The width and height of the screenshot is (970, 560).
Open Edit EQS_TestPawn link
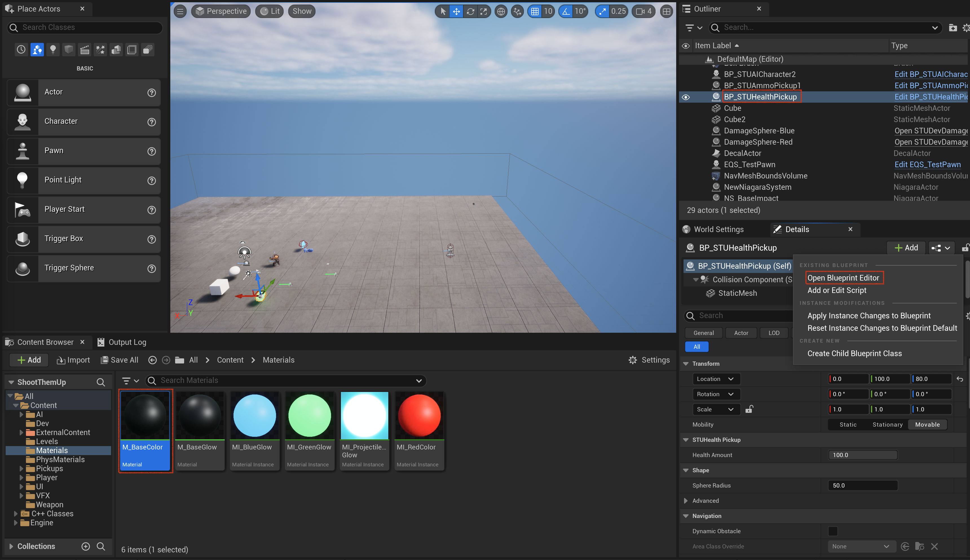(x=927, y=165)
